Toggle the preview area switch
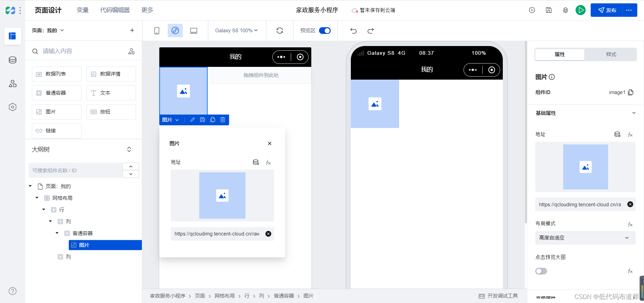Viewport: 644px width, 303px height. pyautogui.click(x=325, y=31)
